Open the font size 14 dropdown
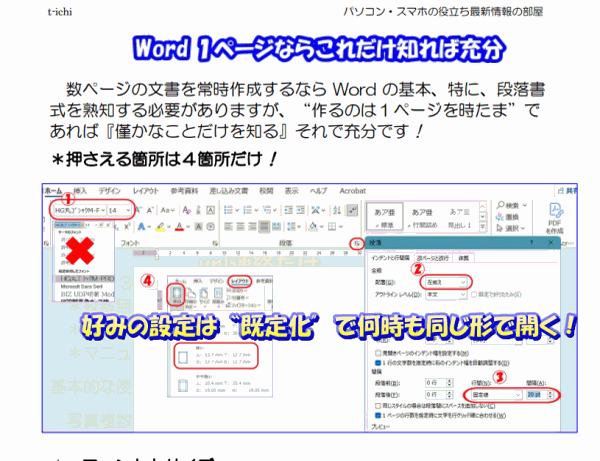600x461 pixels. point(128,210)
